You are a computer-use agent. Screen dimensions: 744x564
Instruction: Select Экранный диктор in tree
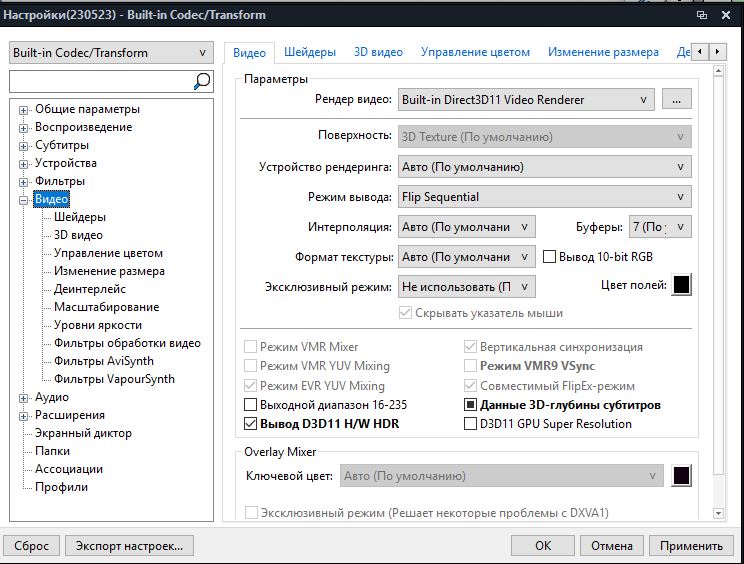(x=83, y=433)
